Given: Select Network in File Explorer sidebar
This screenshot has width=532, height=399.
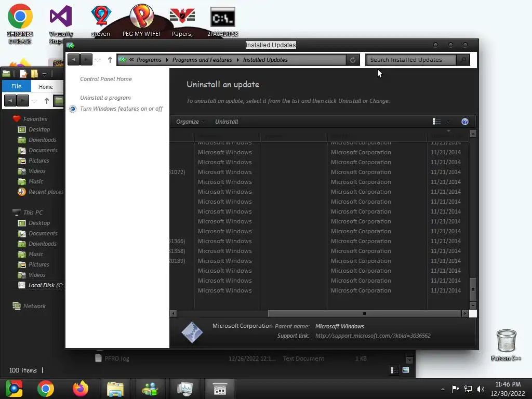Looking at the screenshot, I should click(34, 305).
